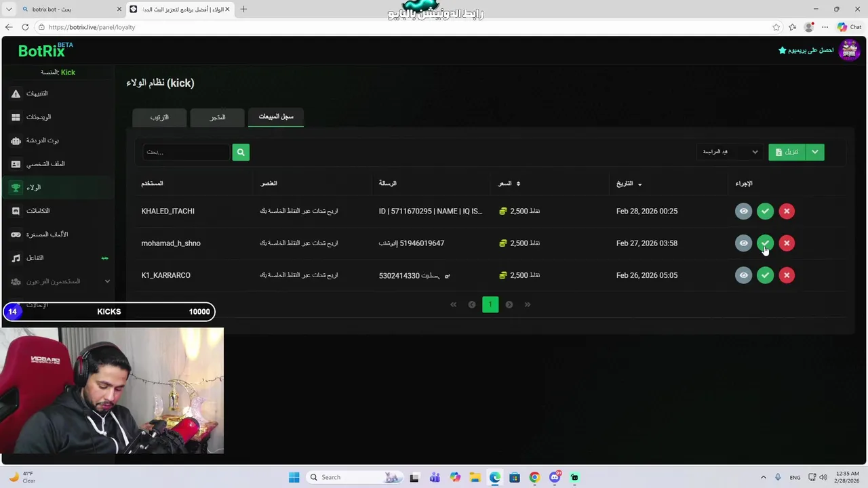
Task: Click the taskbar Search box
Action: click(x=355, y=477)
